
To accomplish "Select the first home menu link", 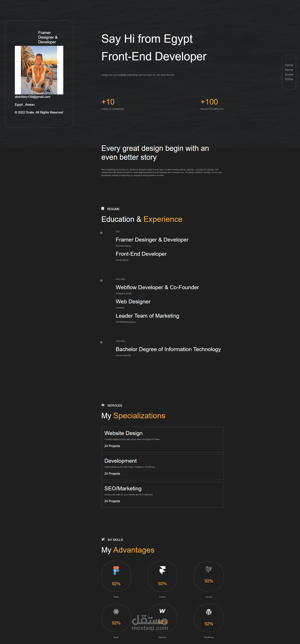I will point(289,65).
